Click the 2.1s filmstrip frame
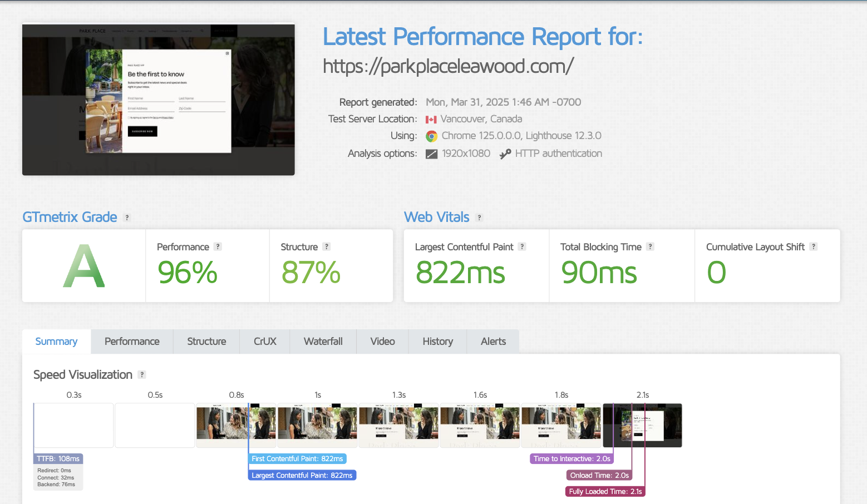 [642, 426]
